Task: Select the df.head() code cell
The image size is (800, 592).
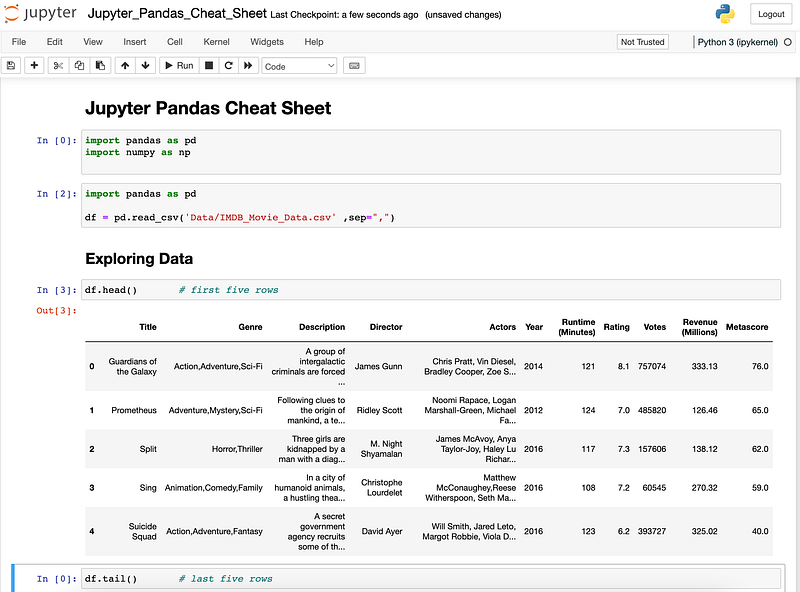Action: pyautogui.click(x=431, y=290)
